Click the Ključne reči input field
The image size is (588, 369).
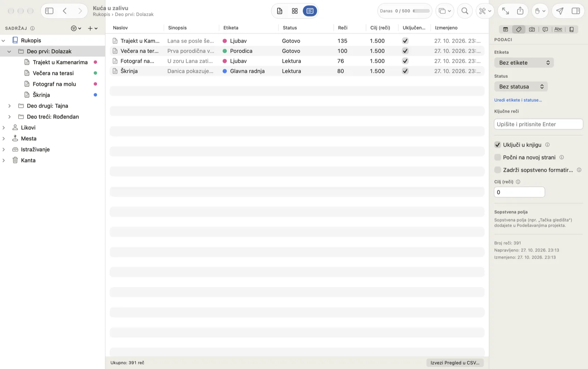click(538, 124)
